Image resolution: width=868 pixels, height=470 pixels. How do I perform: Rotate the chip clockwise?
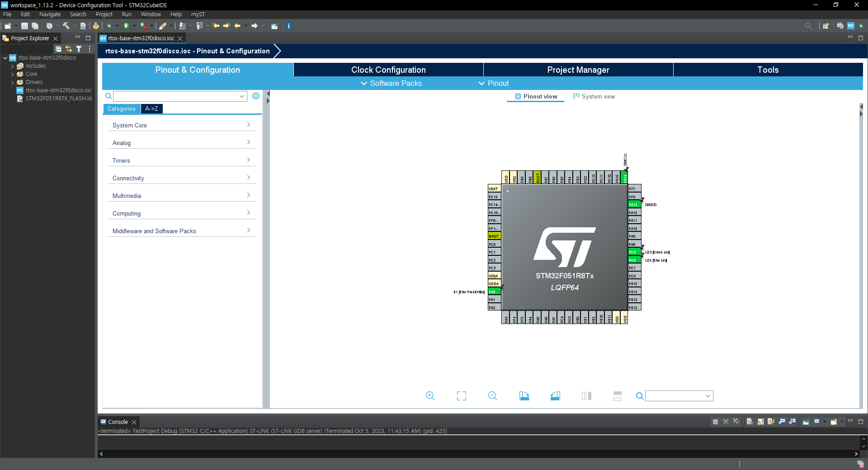tap(524, 396)
